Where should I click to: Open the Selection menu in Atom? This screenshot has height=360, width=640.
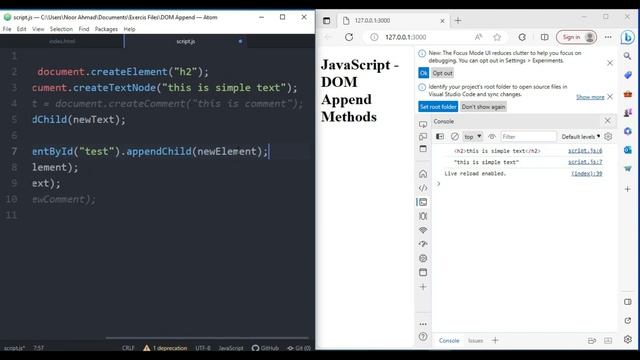click(61, 29)
